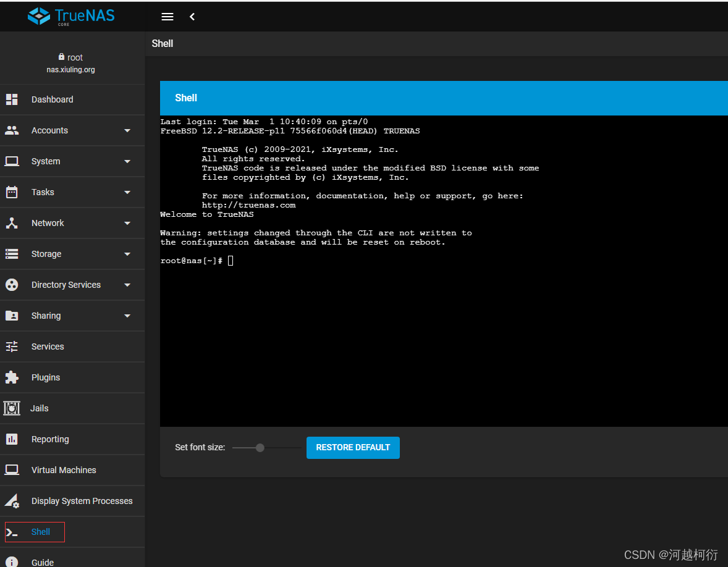Click the nas.xiuling.org hostname text
This screenshot has height=567, width=728.
click(70, 70)
